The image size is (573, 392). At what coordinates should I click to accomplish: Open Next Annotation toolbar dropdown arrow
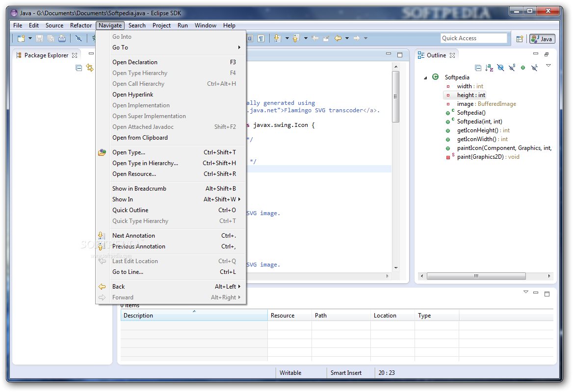pyautogui.click(x=287, y=38)
